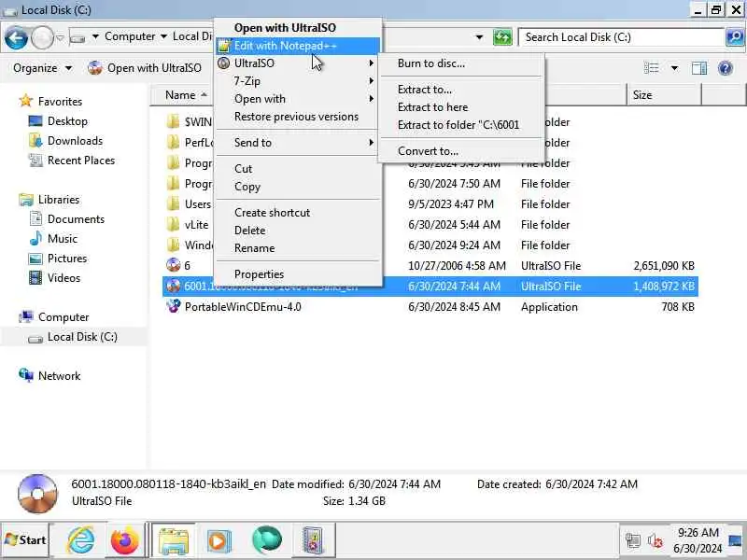Select Extract to here
This screenshot has height=560, width=747.
click(461, 107)
